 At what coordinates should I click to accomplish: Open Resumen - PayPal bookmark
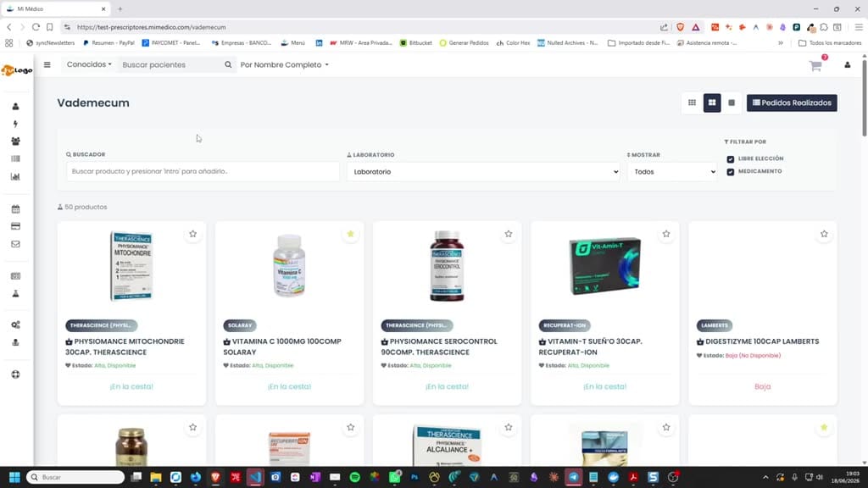coord(108,42)
